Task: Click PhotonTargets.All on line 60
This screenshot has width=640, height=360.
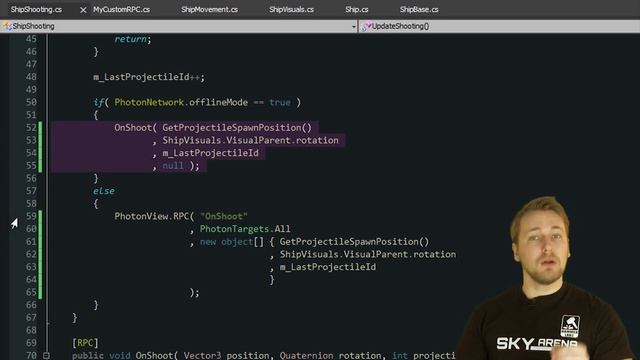Action: 245,229
